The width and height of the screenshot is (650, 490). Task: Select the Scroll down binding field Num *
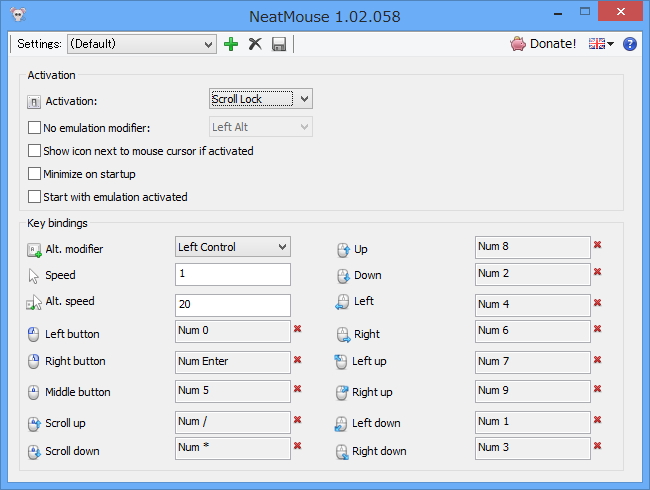pos(233,448)
